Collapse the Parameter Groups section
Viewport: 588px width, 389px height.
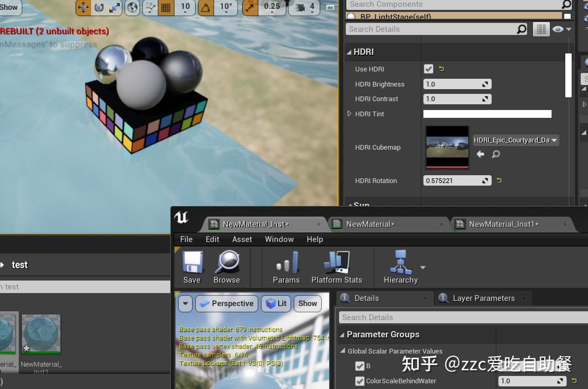pyautogui.click(x=342, y=335)
